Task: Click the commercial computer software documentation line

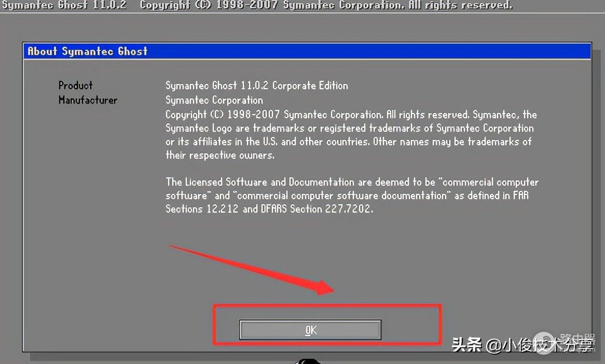Action: pos(347,195)
